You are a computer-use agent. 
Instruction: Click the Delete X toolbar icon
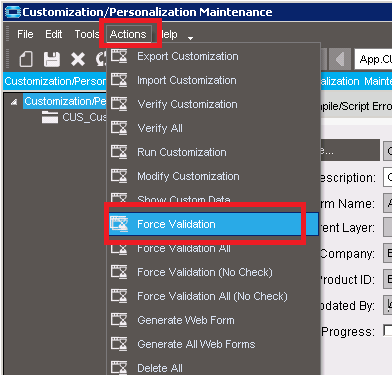(78, 60)
